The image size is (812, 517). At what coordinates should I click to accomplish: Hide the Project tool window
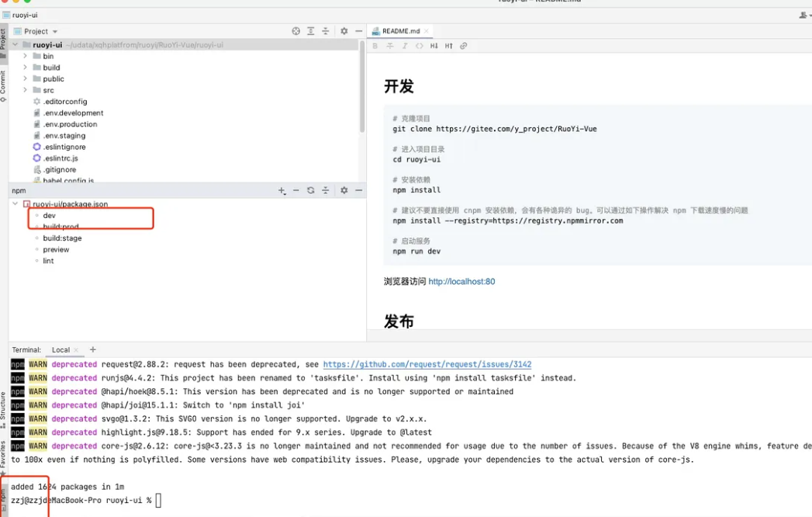click(x=358, y=31)
